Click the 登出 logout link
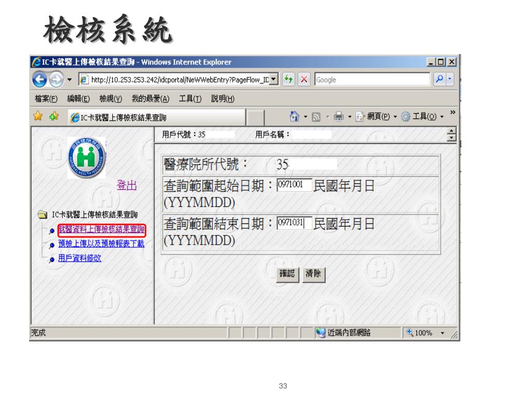The width and height of the screenshot is (532, 399). (127, 185)
